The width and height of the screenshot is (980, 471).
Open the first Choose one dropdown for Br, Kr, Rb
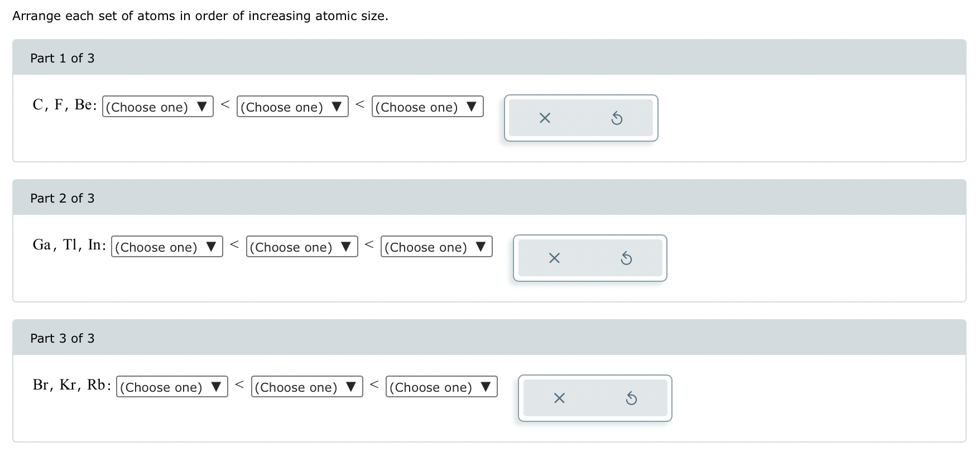[172, 386]
